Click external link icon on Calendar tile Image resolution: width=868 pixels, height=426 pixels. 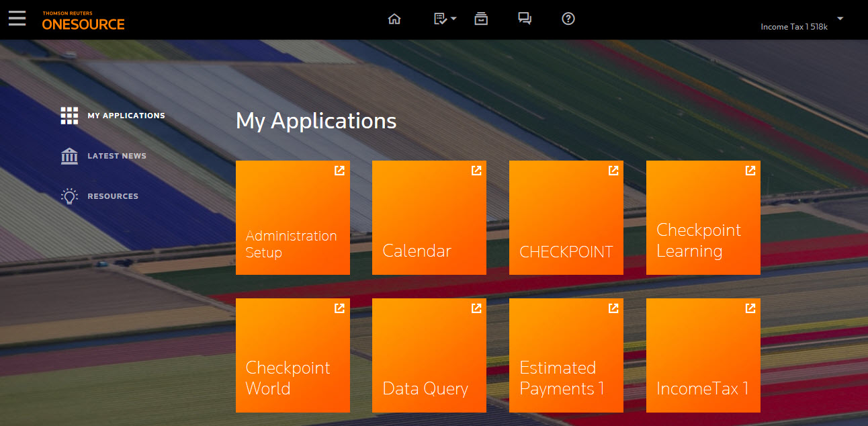pos(476,171)
